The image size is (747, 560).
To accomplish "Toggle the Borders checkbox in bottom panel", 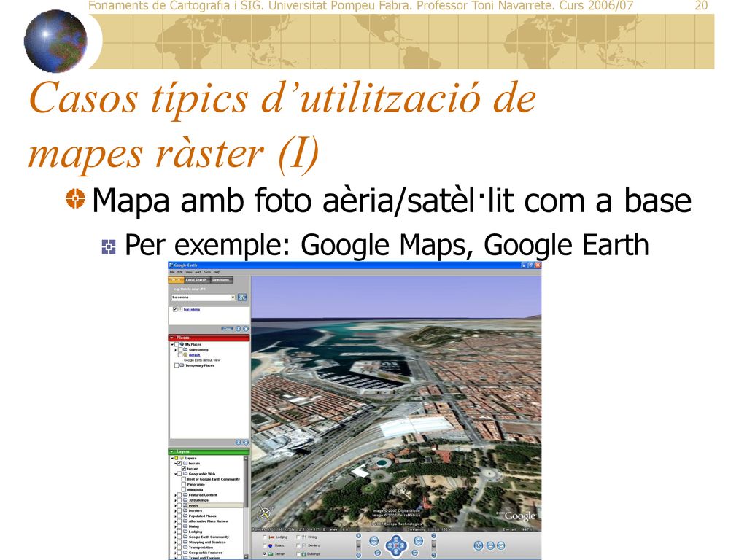I will point(298,545).
